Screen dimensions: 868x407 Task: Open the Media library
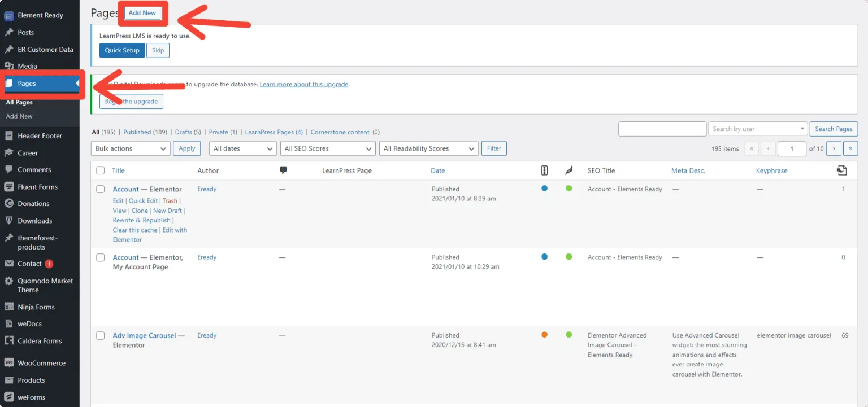point(27,66)
